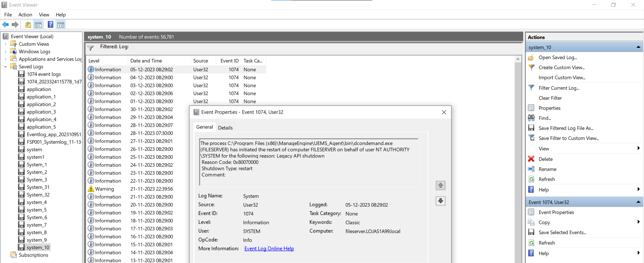Screen dimensions: 644x263
Task: Sort by the Source column header
Action: pos(204,61)
